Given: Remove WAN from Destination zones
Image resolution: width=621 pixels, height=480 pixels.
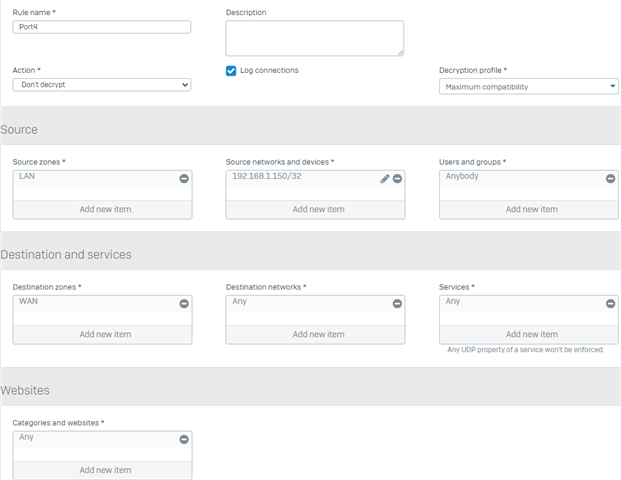Looking at the screenshot, I should coord(184,303).
